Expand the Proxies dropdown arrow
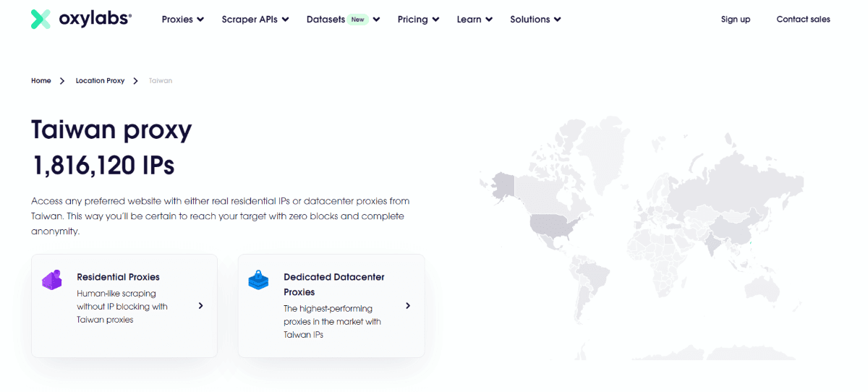Viewport: 868px width, 392px height. click(x=200, y=20)
